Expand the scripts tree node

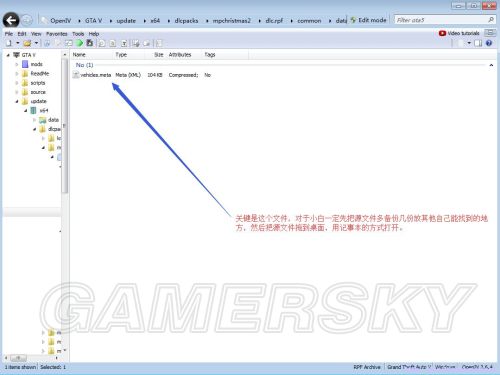tap(16, 83)
